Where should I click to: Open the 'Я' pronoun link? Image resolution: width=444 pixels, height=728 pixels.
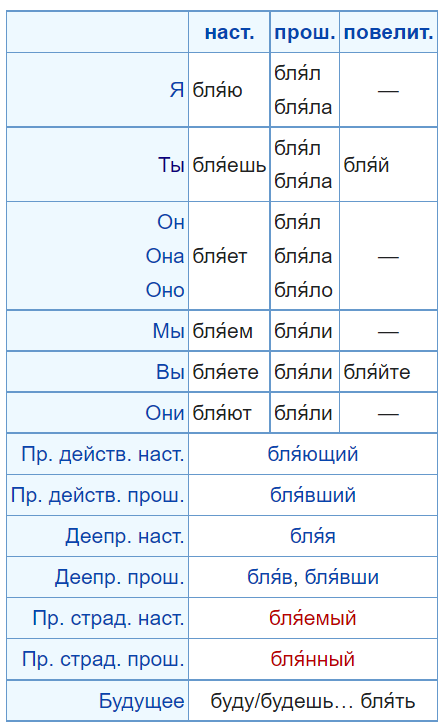176,90
